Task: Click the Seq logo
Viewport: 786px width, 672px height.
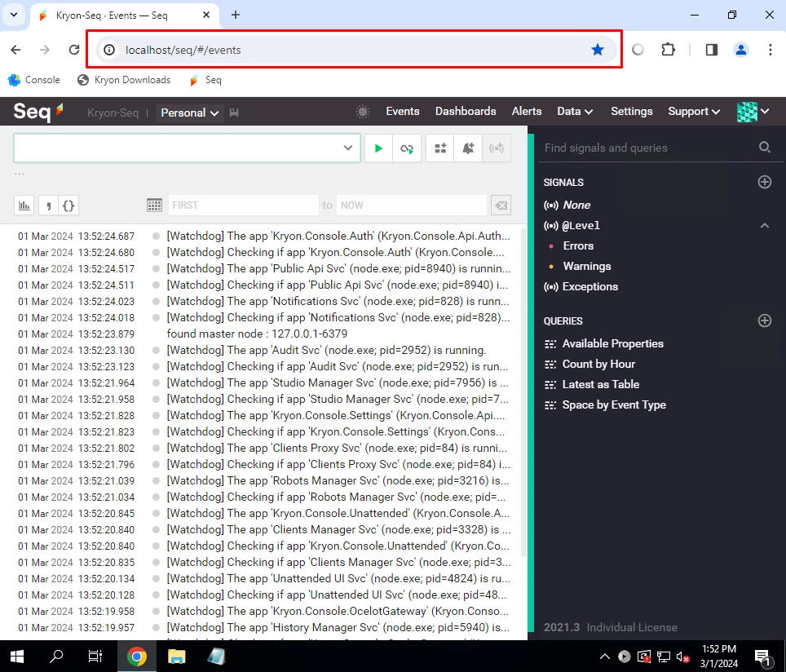Action: [x=38, y=112]
